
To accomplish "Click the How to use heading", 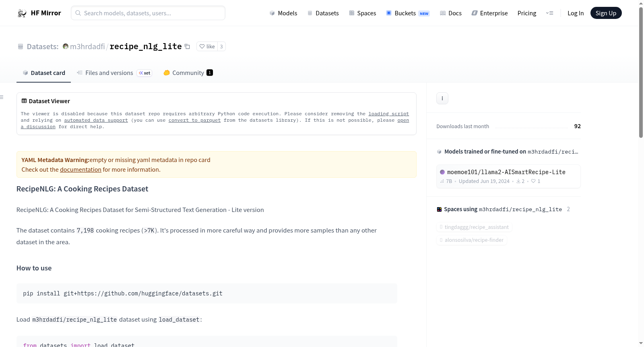I will coord(34,268).
